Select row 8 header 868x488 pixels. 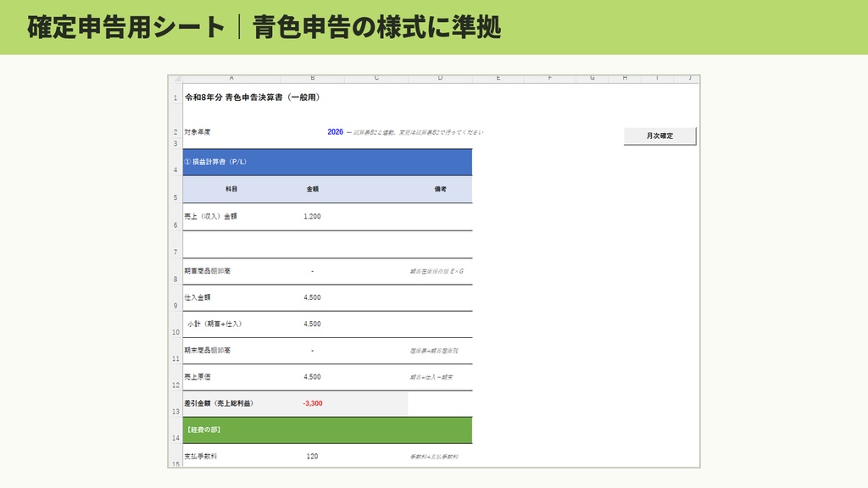(175, 271)
